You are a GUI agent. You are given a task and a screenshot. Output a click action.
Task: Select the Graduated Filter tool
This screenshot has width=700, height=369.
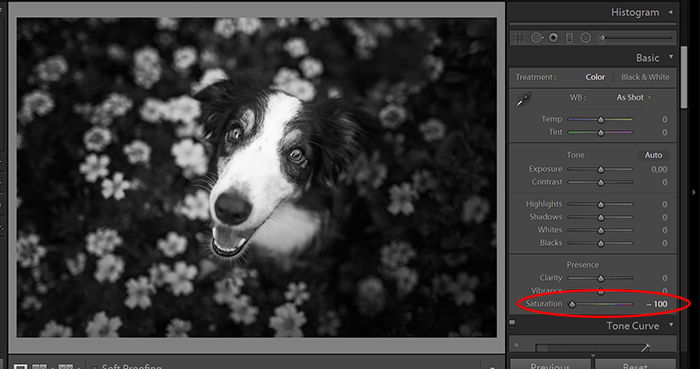[570, 38]
